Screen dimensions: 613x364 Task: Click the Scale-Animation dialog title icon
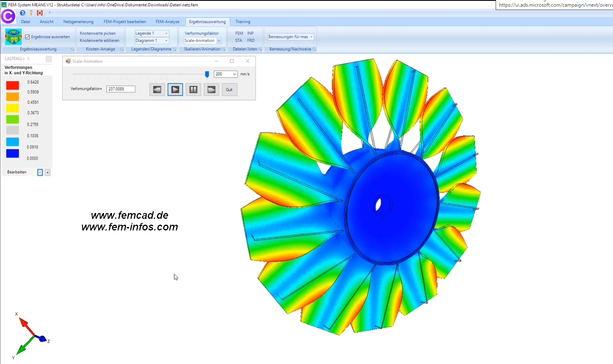pos(68,61)
